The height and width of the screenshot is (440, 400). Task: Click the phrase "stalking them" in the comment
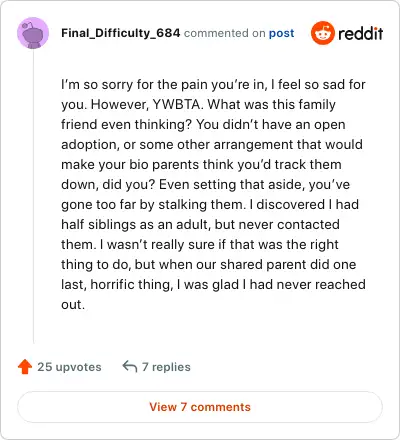point(200,205)
